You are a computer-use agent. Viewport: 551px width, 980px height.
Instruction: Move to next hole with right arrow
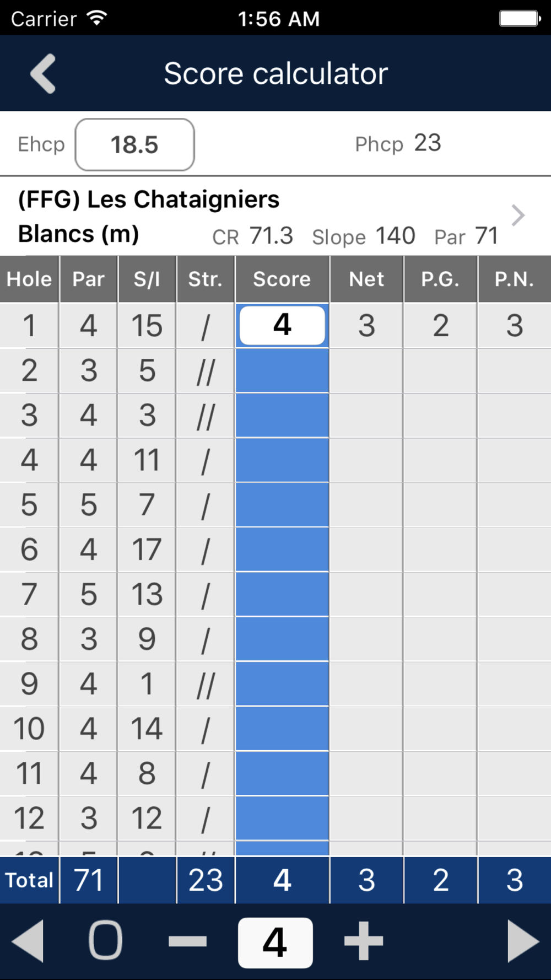pyautogui.click(x=523, y=941)
